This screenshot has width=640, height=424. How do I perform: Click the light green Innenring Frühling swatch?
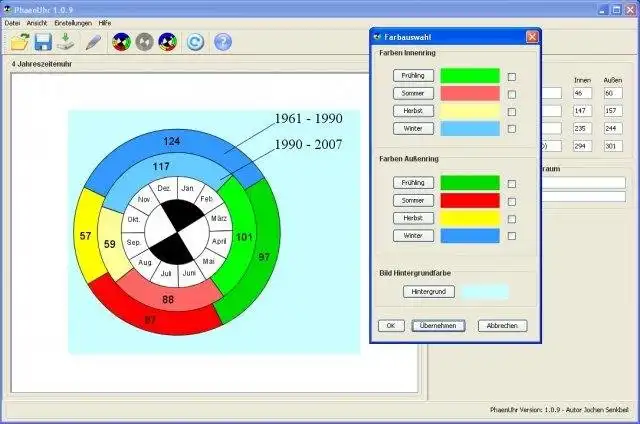click(x=470, y=76)
